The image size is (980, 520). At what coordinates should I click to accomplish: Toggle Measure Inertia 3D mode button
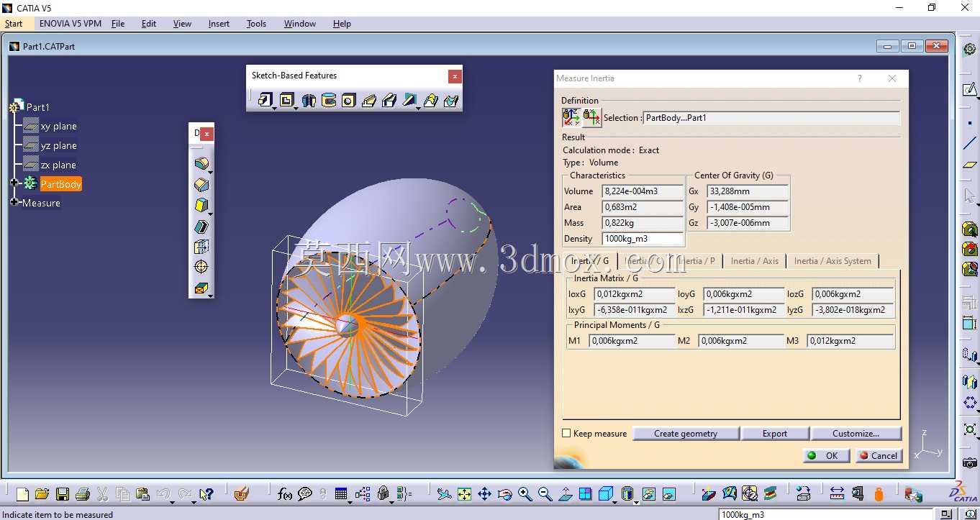click(x=571, y=117)
